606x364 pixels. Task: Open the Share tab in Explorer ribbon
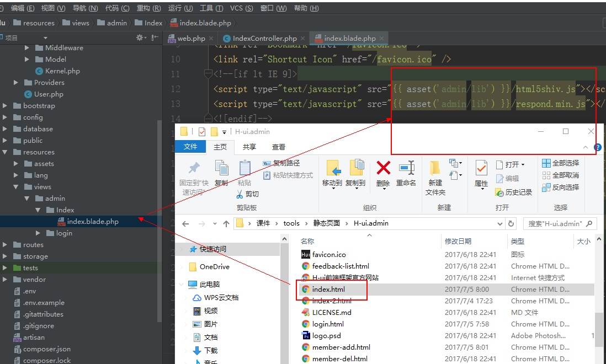[249, 147]
